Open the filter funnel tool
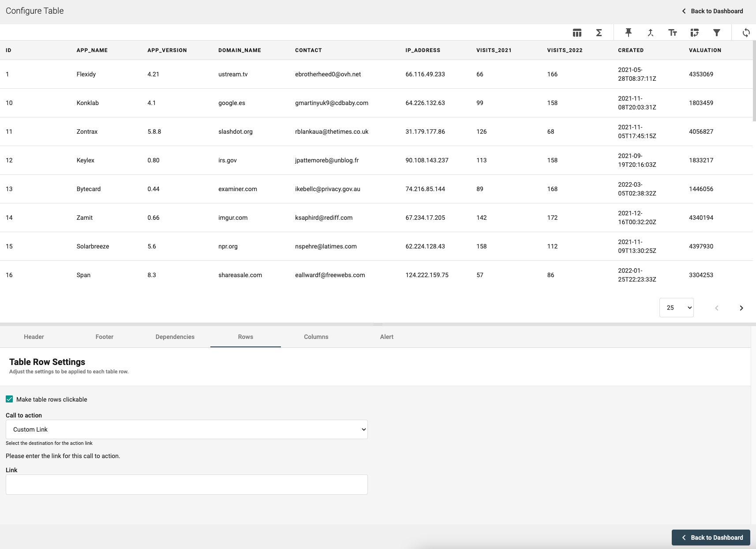The height and width of the screenshot is (549, 756). [716, 33]
